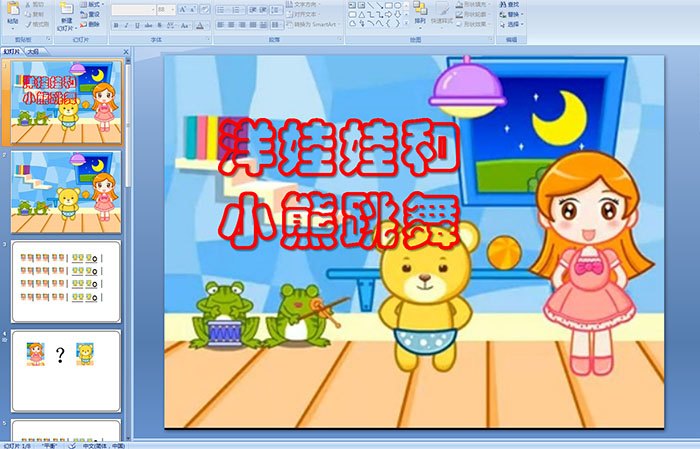Image resolution: width=700 pixels, height=449 pixels.
Task: Open the Change Case (Aa) dropdown
Action: click(x=185, y=26)
